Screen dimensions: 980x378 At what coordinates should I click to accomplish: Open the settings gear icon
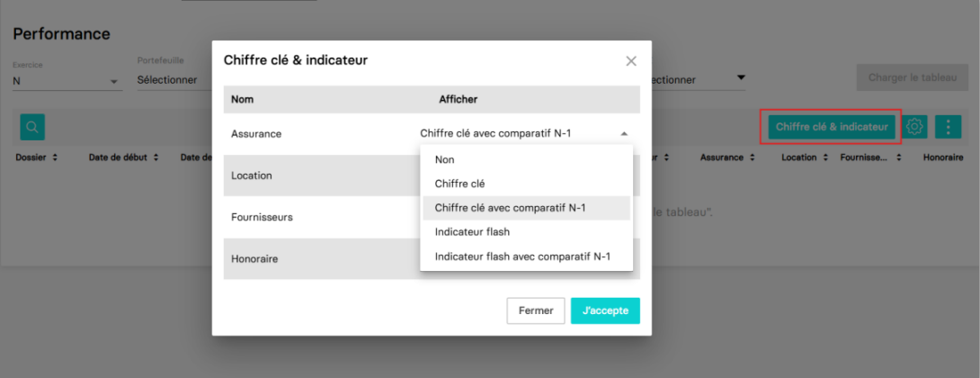[915, 126]
